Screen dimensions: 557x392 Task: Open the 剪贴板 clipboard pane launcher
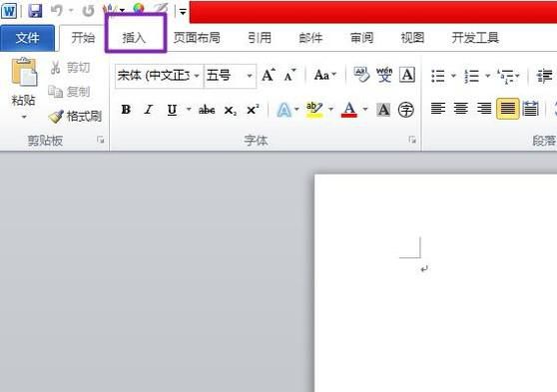101,141
